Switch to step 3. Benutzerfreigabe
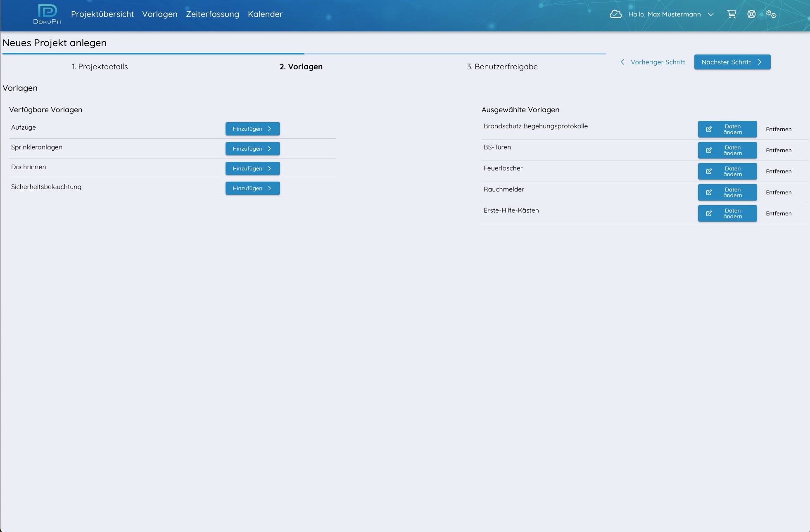Screen dimensions: 810x532 [502, 66]
